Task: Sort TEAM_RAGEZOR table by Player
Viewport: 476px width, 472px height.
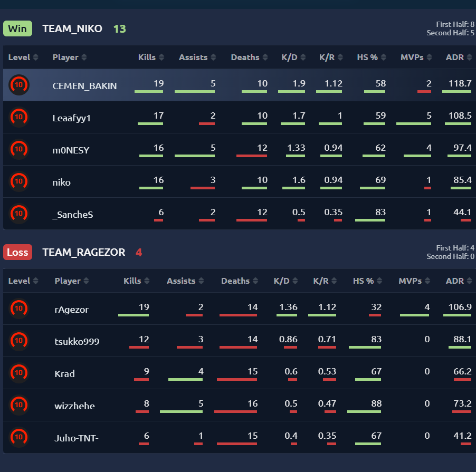Action: (x=72, y=281)
